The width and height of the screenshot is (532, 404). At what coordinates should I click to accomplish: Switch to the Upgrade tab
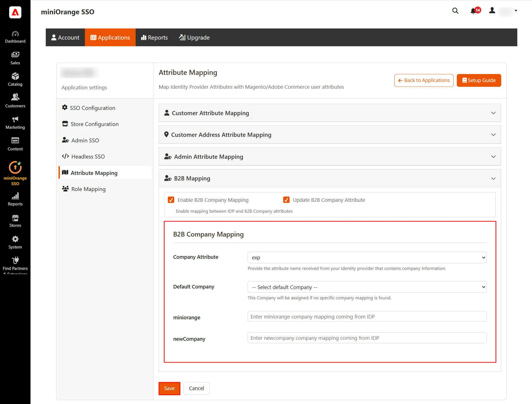click(194, 37)
